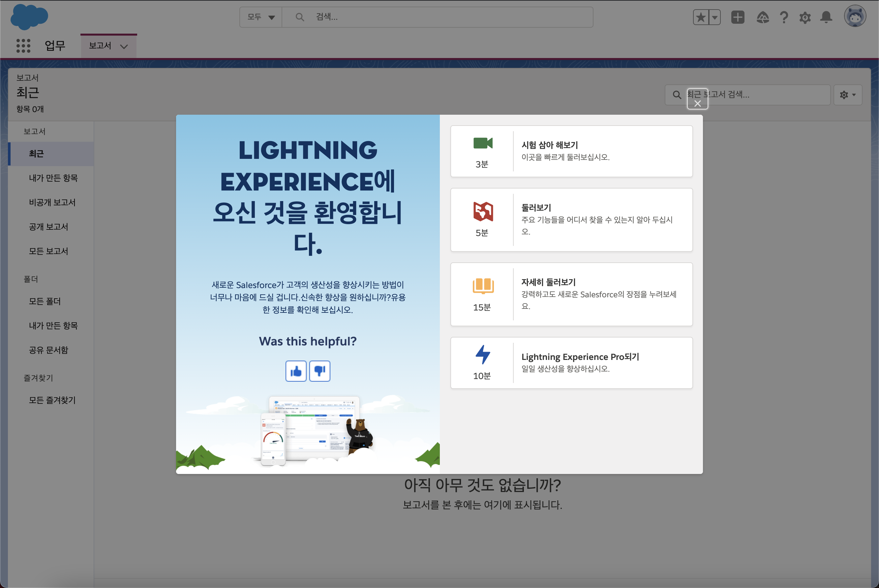
Task: Expand the favorites list dropdown arrow
Action: tap(715, 17)
